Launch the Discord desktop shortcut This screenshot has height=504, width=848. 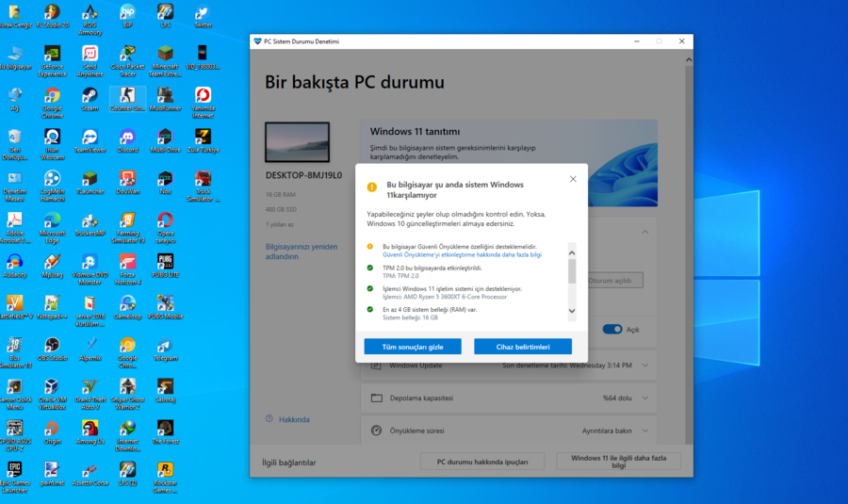pos(127,140)
